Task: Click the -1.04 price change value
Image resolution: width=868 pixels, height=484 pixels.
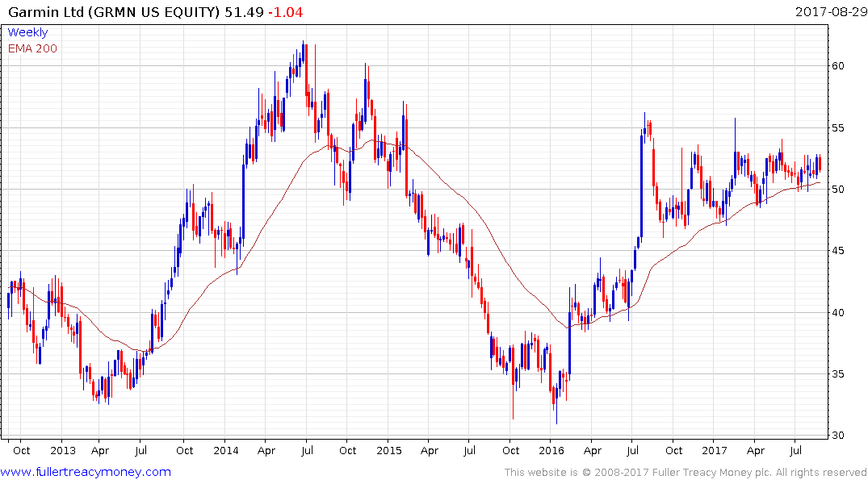Action: 286,12
